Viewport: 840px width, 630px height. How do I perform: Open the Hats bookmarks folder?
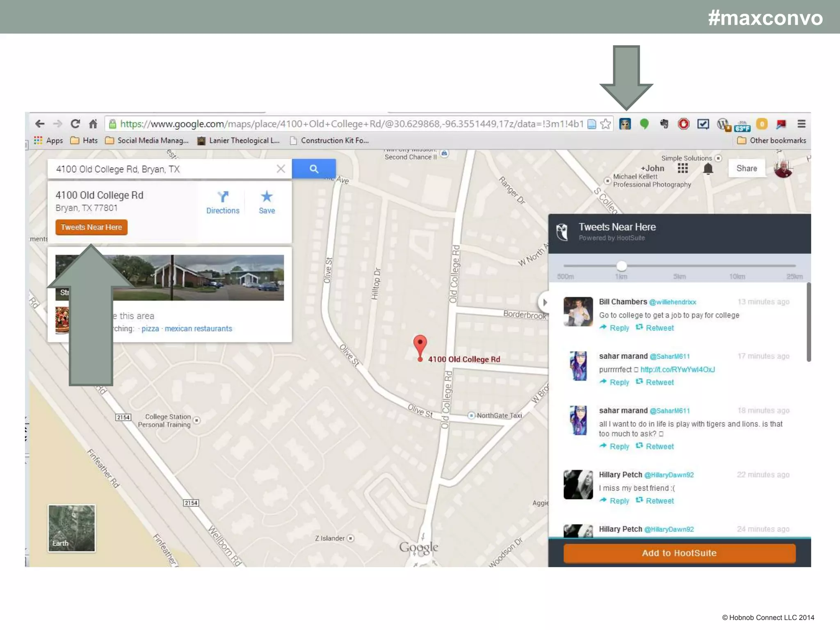pos(84,140)
